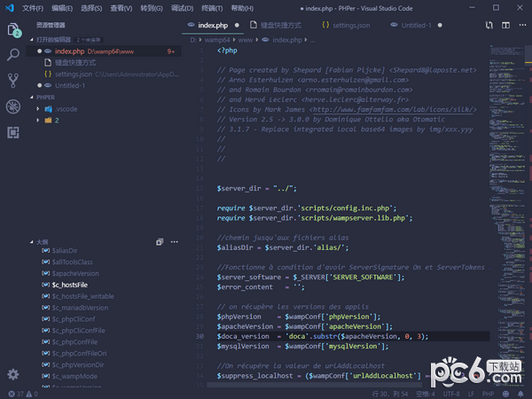Place cursor in line 30 $doca_version code

point(323,336)
